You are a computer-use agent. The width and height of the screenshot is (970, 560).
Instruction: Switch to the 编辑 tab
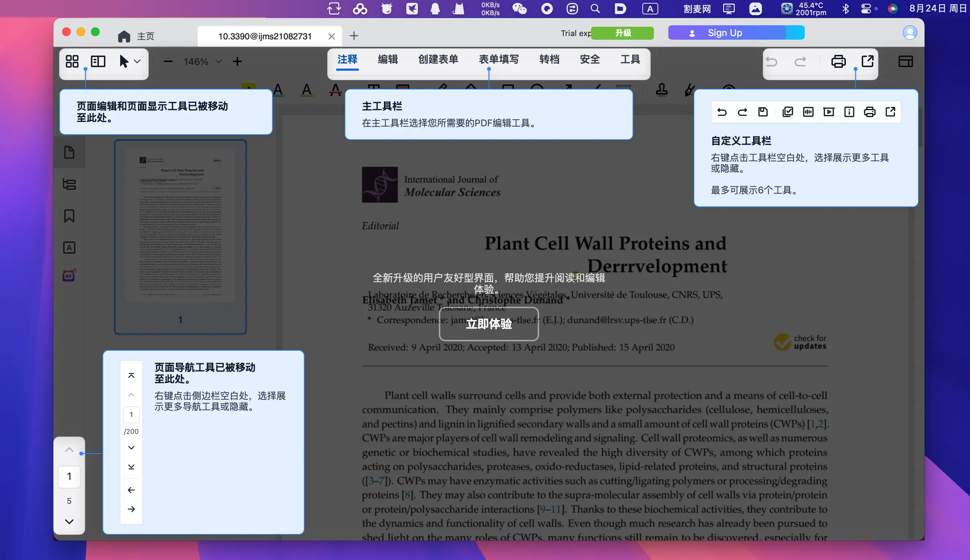[x=388, y=60]
